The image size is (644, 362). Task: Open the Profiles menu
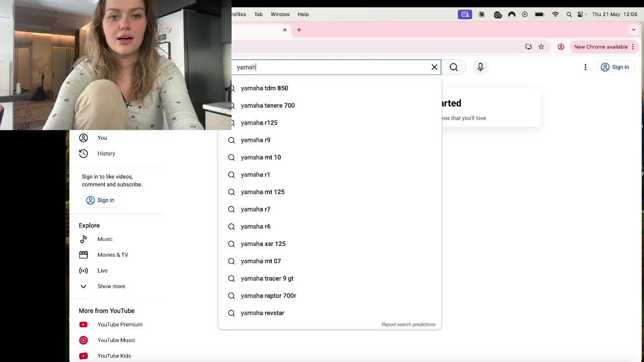239,14
